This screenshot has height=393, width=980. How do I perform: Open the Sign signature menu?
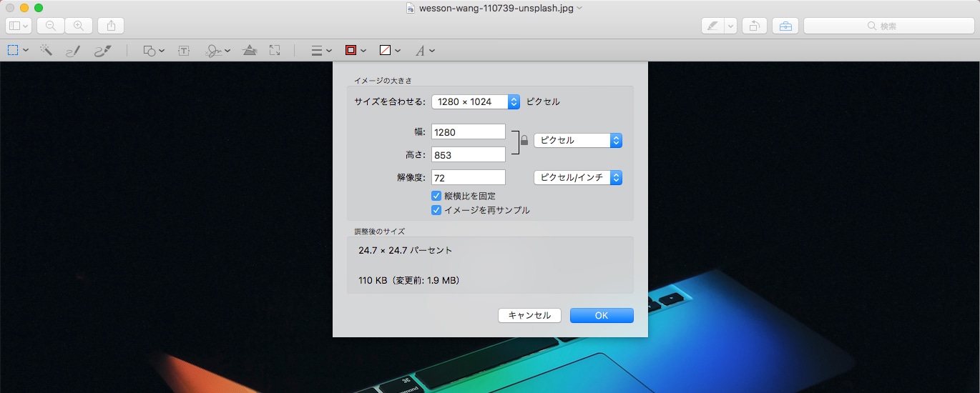217,51
